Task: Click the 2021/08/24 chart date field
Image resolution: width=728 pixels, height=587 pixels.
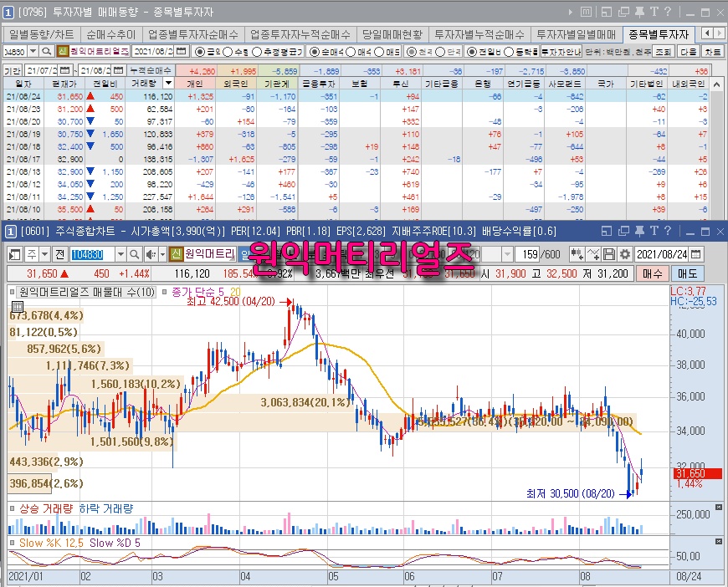Action: click(662, 254)
